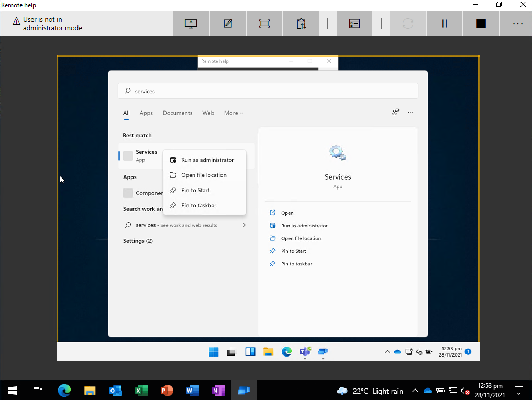Image resolution: width=532 pixels, height=400 pixels.
Task: Select the All search filter tab
Action: [126, 113]
